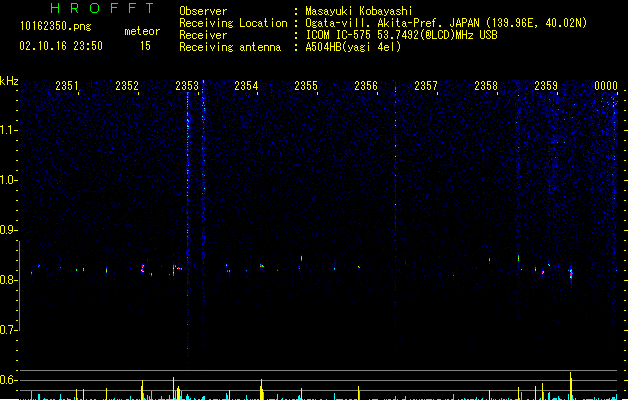Click the 2352 time marker
The image size is (629, 400).
point(127,86)
